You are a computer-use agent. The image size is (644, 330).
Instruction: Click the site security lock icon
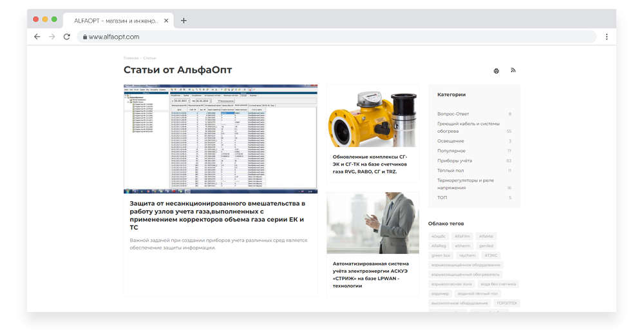click(83, 37)
